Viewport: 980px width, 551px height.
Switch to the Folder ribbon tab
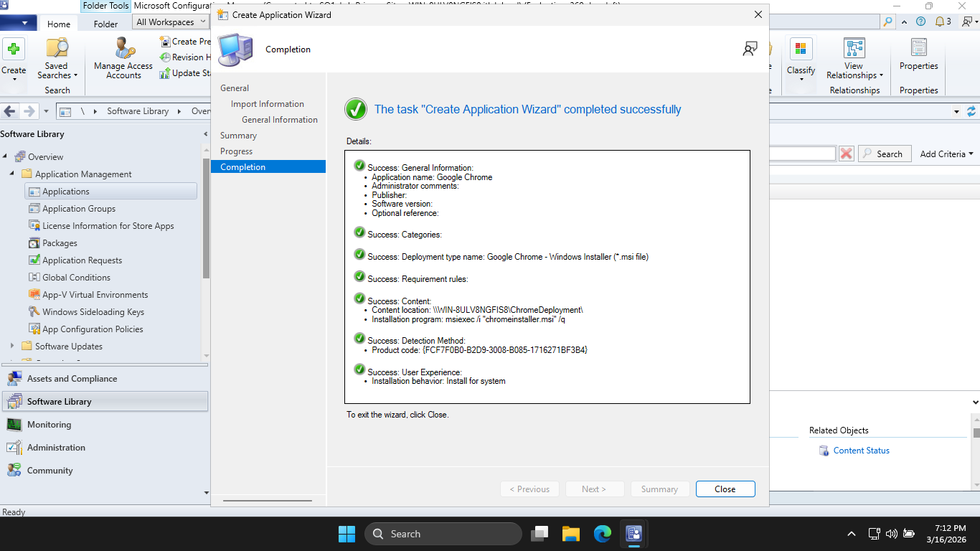tap(105, 24)
